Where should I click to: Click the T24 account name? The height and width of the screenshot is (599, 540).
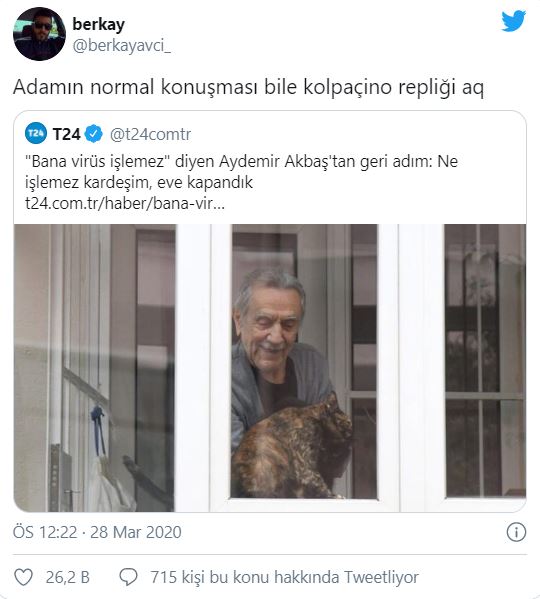coord(66,134)
